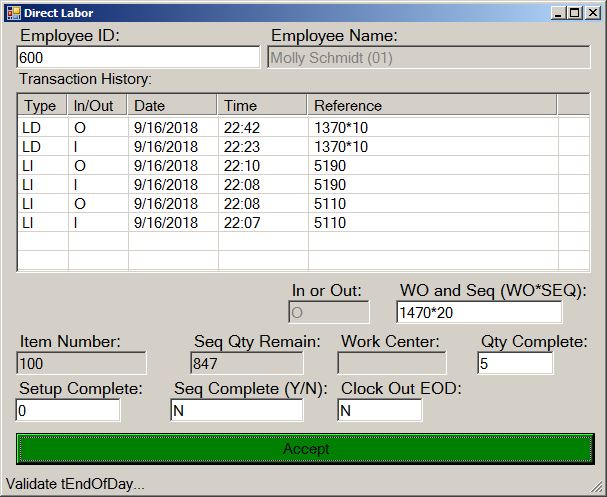Click the Reference column header
This screenshot has height=497, width=607.
[x=430, y=105]
